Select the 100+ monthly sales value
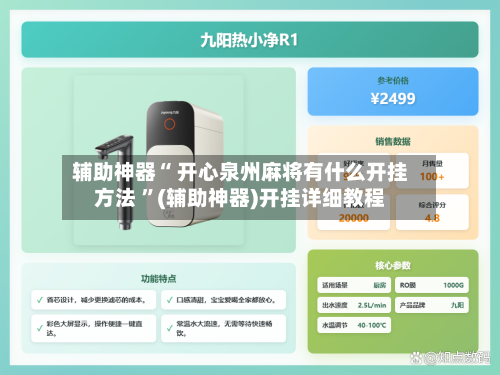 (x=432, y=177)
